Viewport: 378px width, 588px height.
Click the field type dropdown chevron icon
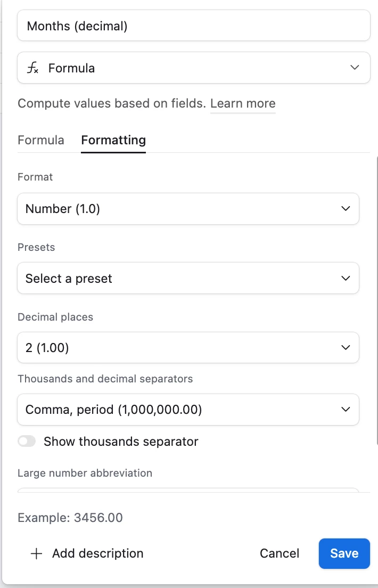point(355,68)
